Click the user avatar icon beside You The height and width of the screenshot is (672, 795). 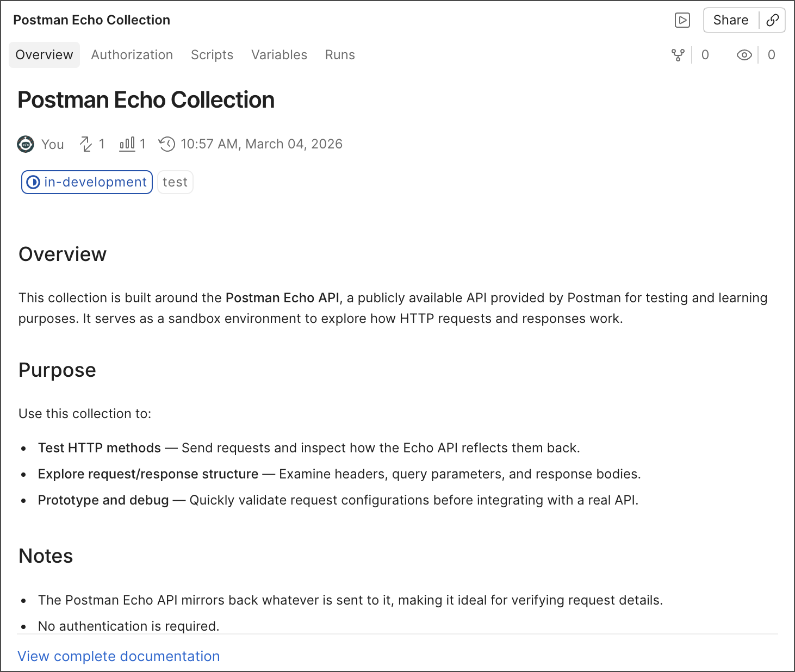click(26, 144)
